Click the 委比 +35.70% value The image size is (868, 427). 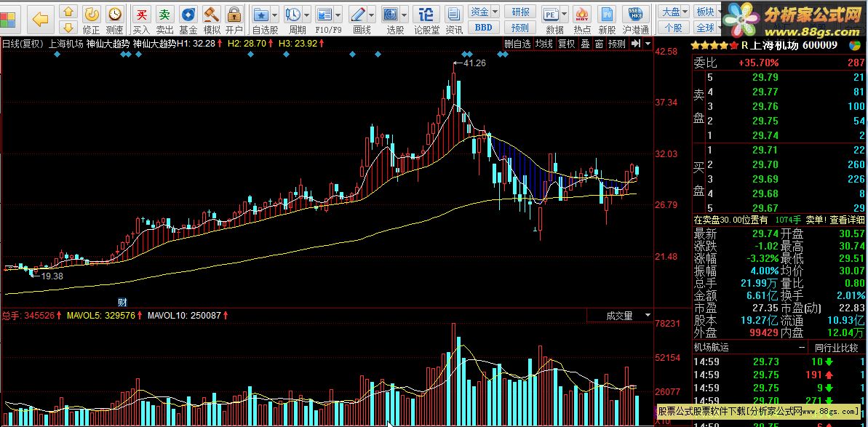[758, 63]
